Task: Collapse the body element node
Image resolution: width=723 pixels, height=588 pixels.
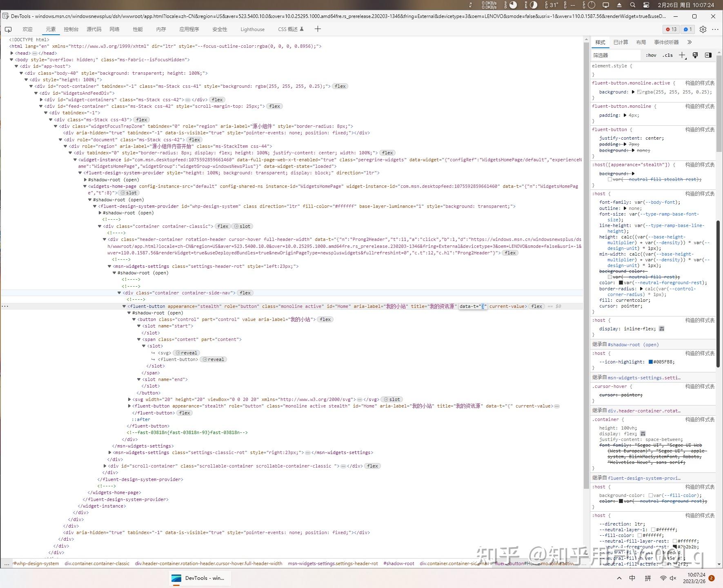Action: coord(11,60)
